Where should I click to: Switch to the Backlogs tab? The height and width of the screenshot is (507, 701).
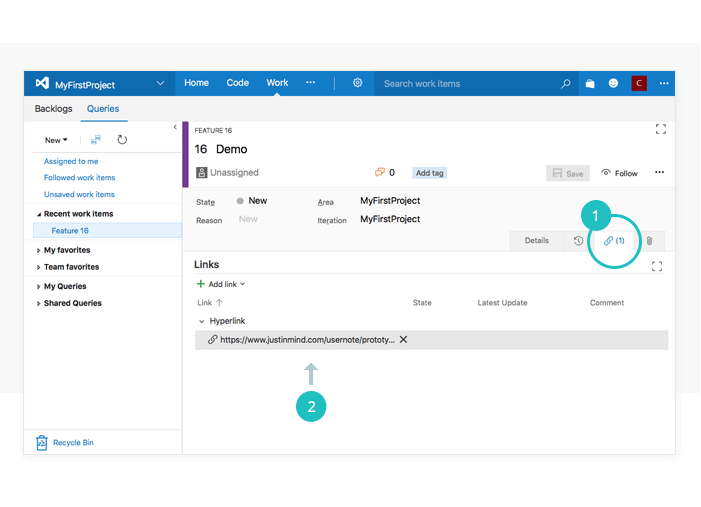(x=54, y=109)
